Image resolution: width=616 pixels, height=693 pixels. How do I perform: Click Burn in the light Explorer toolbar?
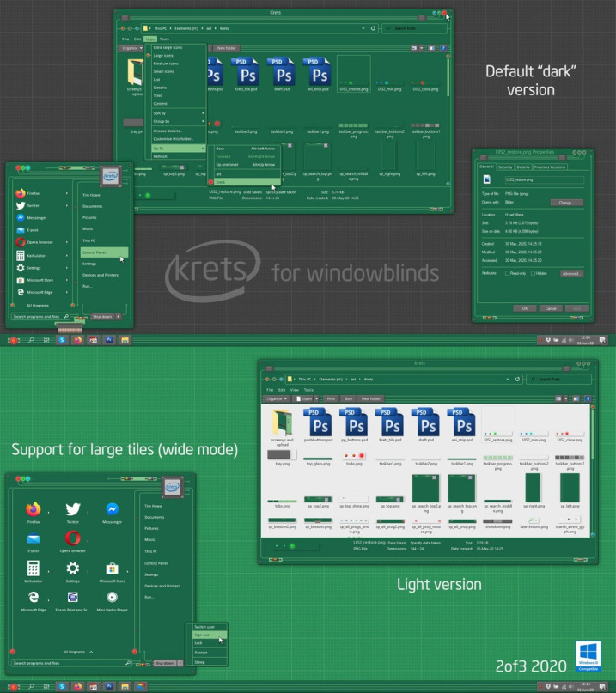coord(349,398)
